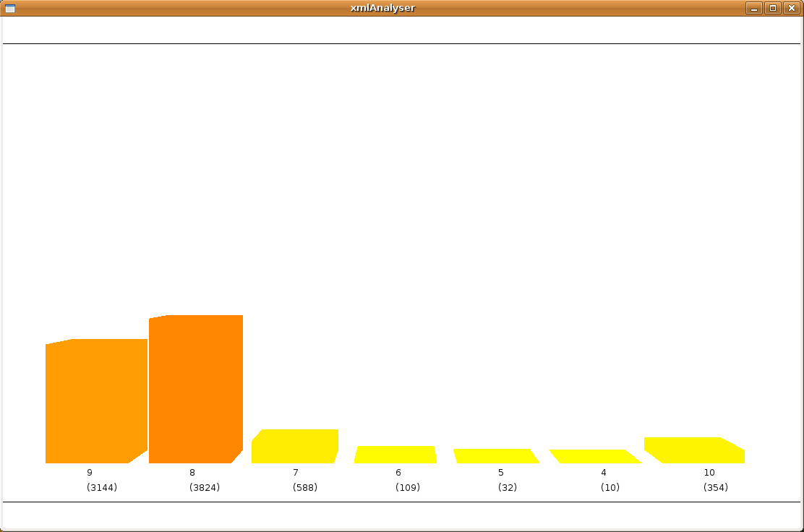The height and width of the screenshot is (532, 804).
Task: Select the orange bar labeled 9
Action: tap(96, 401)
